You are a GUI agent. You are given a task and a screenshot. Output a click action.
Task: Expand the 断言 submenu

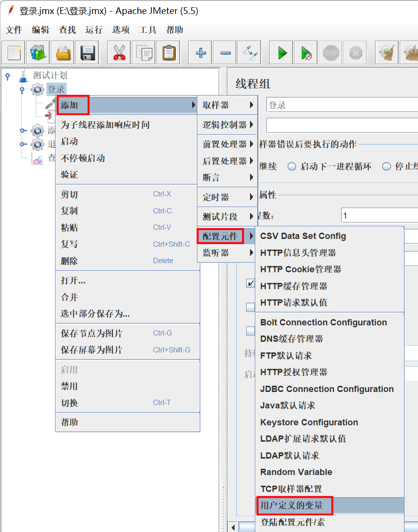(x=227, y=178)
